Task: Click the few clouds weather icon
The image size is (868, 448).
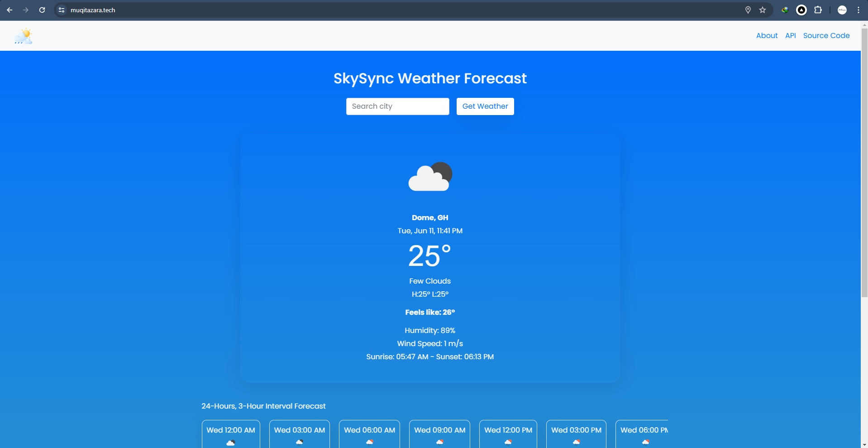Action: [429, 177]
